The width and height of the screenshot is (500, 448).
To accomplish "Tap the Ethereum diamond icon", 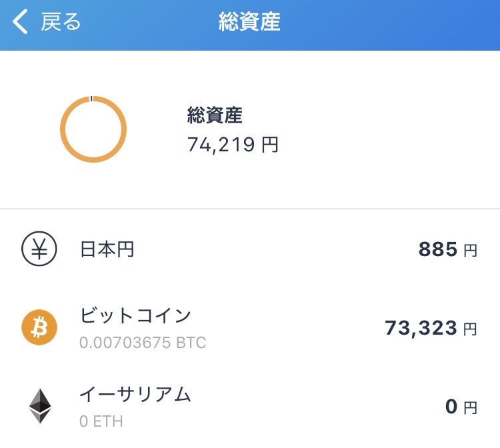I will [39, 406].
